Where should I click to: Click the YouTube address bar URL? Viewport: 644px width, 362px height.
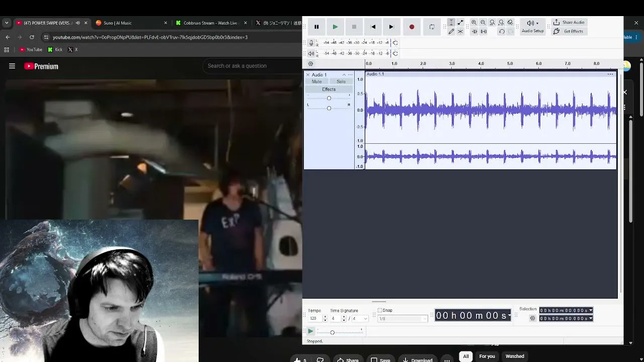150,37
